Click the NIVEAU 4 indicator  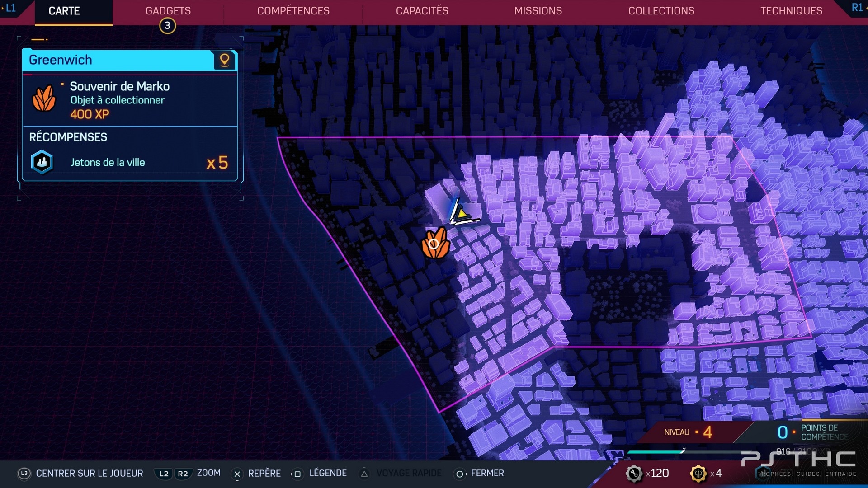[x=688, y=432]
